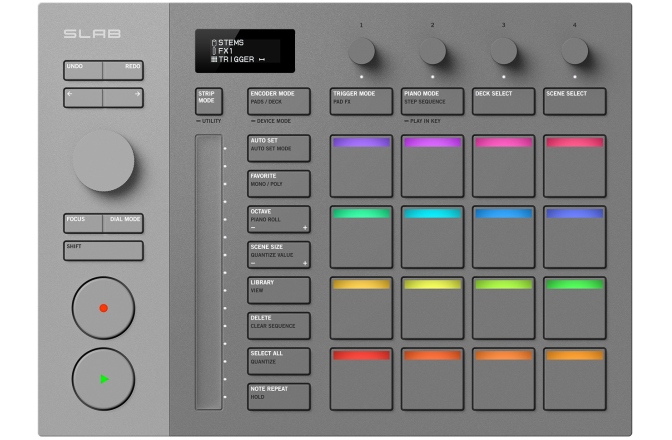Trigger the purple pad in top row
This screenshot has height=440, width=672.
361,166
